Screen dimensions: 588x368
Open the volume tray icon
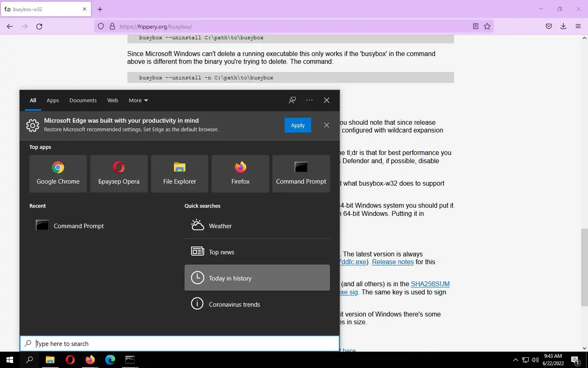coord(535,360)
